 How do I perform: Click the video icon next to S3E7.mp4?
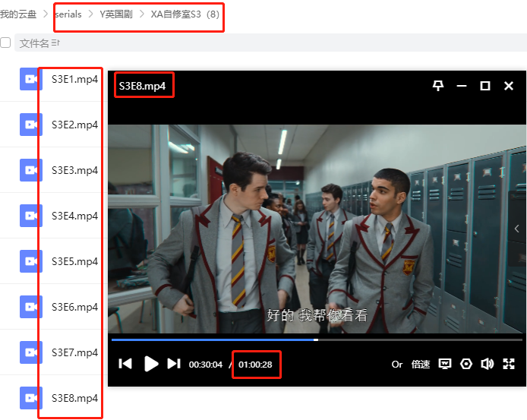point(31,352)
